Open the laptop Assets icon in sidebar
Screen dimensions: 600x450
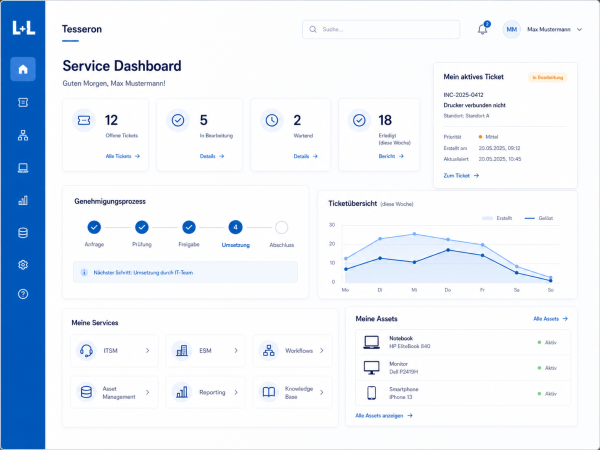pos(23,168)
